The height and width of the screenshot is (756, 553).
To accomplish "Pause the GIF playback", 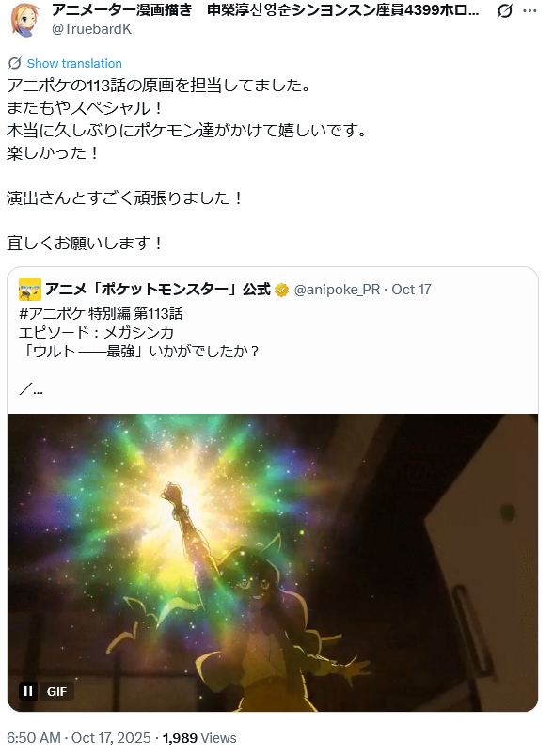I will coord(28,691).
